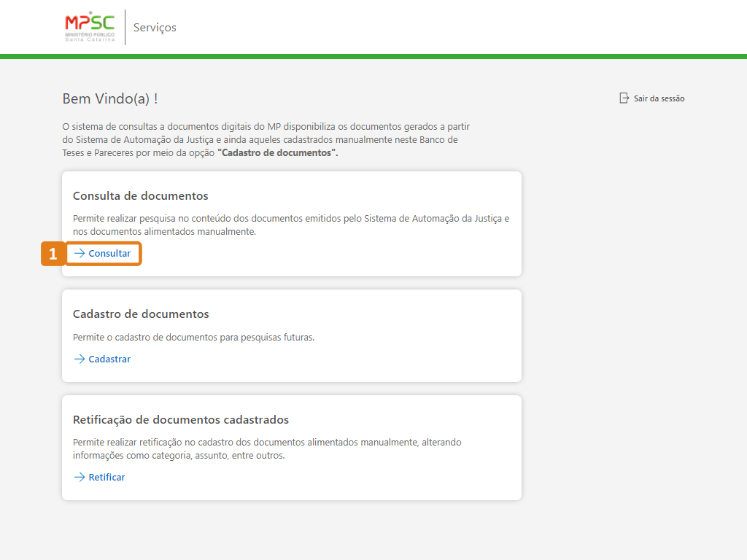The image size is (747, 560).
Task: Open the Consultar link
Action: pos(109,254)
